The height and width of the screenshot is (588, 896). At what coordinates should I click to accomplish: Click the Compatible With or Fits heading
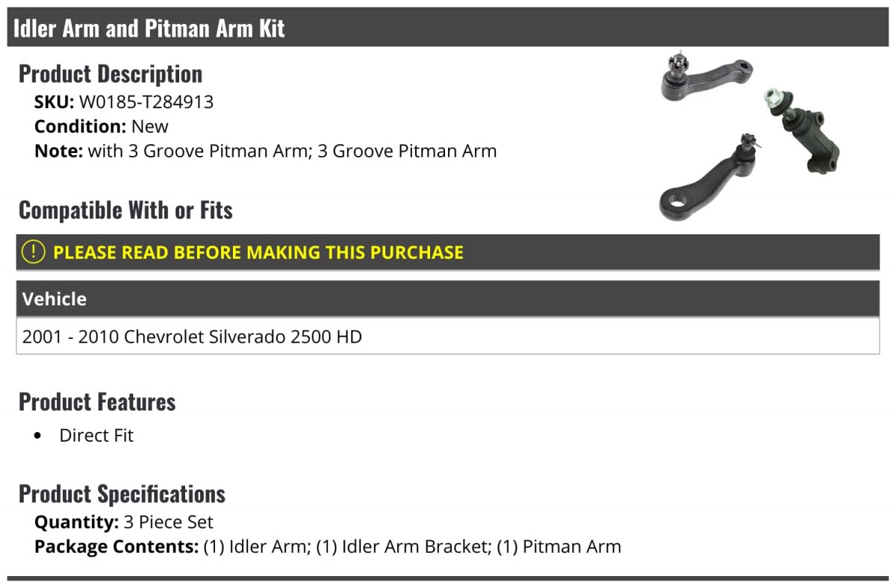[125, 210]
